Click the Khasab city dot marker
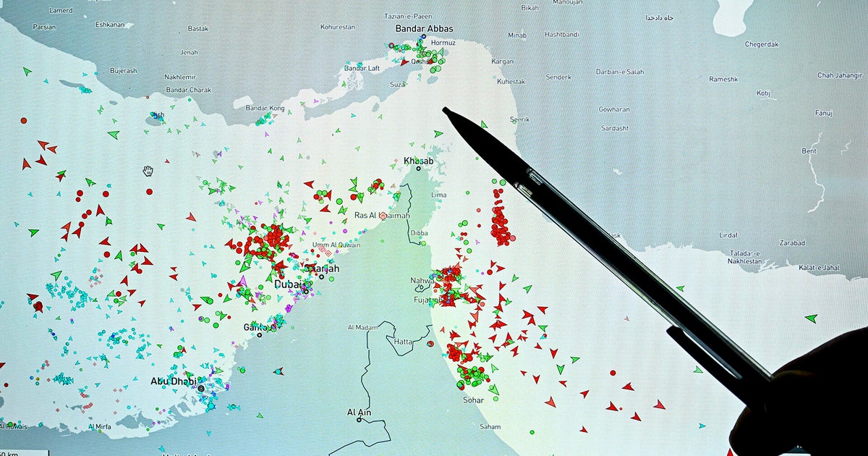Viewport: 868px width, 456px height. pyautogui.click(x=417, y=169)
